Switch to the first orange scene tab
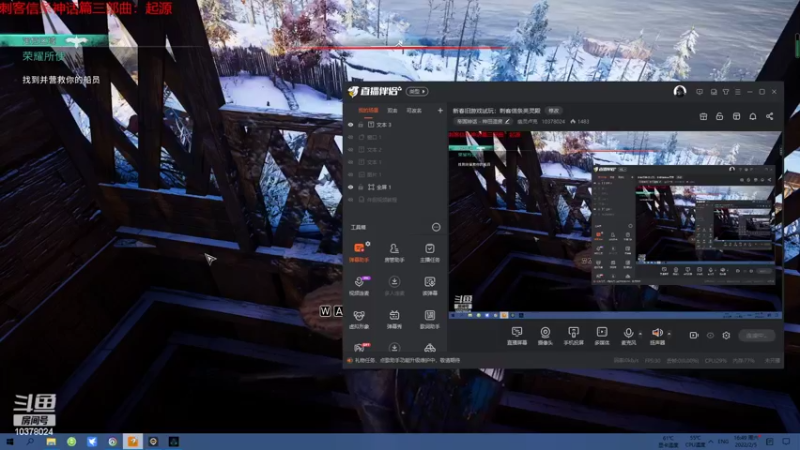 pos(368,110)
